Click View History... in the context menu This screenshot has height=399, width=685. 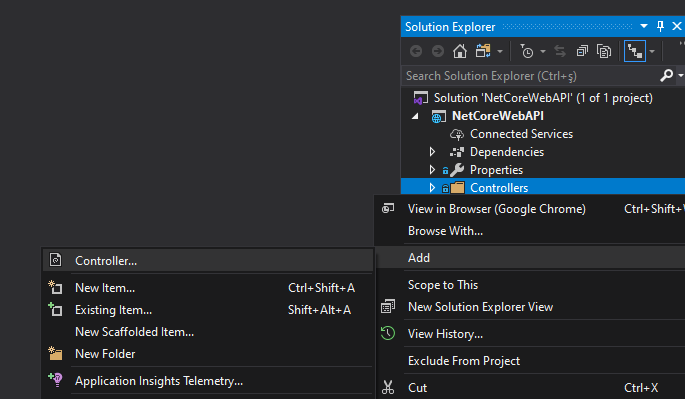coord(445,334)
